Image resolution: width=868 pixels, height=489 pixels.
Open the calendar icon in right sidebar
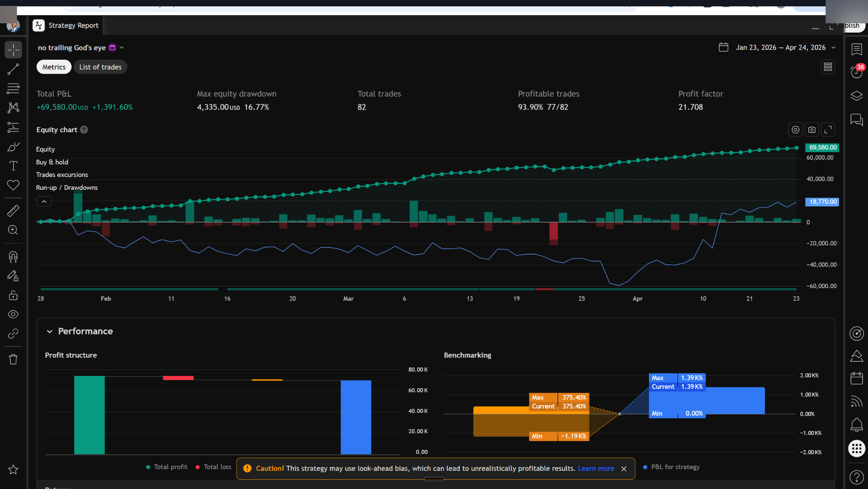click(857, 378)
